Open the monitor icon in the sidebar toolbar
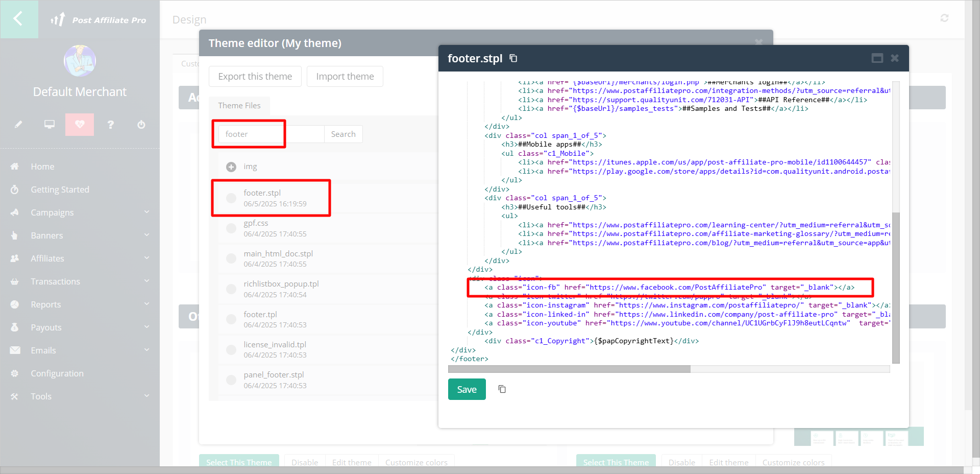 (x=50, y=124)
